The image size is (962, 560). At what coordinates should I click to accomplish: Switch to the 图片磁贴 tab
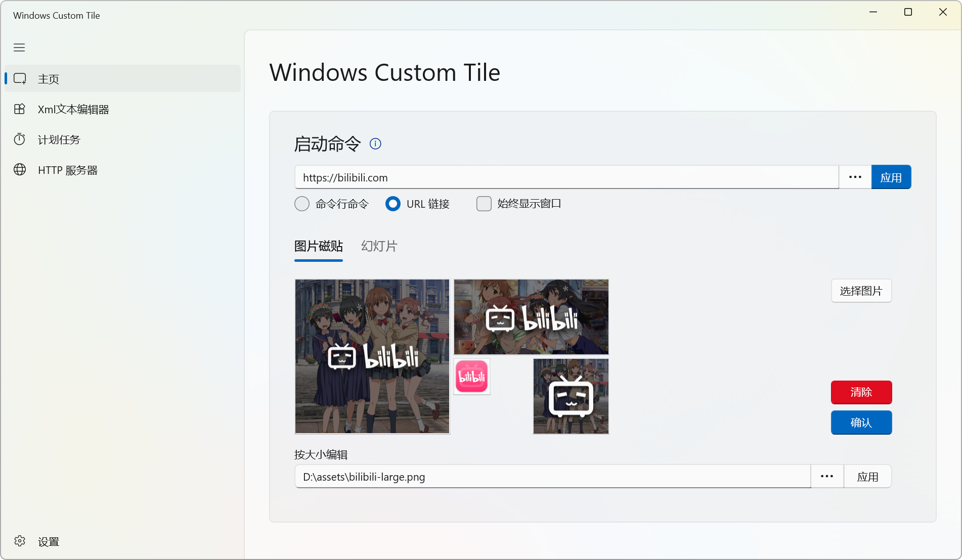point(319,246)
